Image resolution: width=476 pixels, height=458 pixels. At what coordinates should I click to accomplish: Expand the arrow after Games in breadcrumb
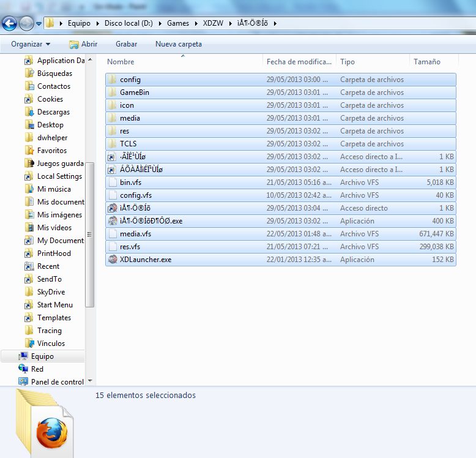click(196, 23)
